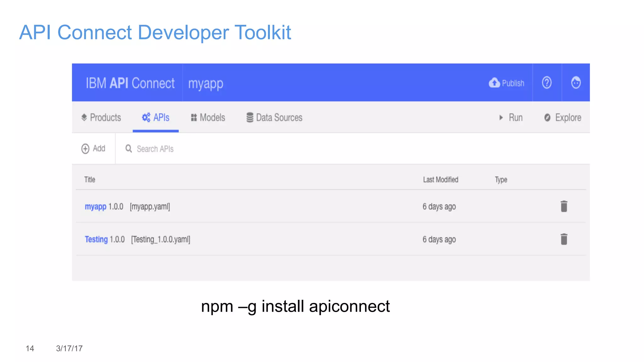The image size is (644, 362).
Task: Click the Add text label
Action: point(99,148)
